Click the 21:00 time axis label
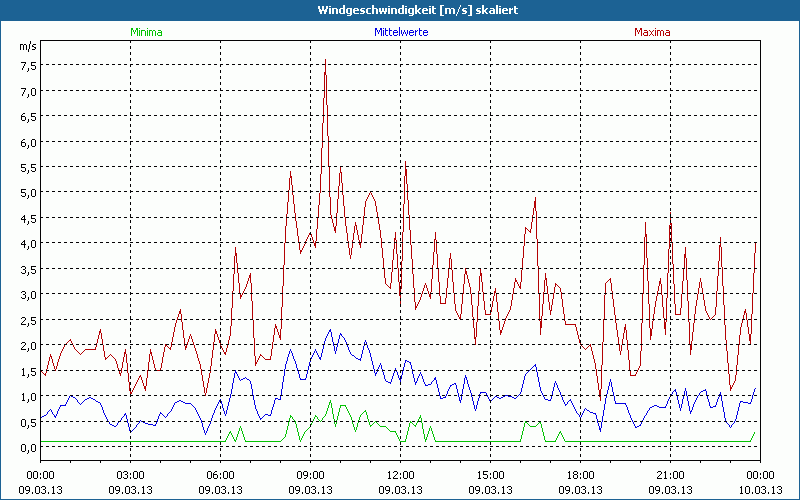Viewport: 800px width, 500px height. pos(670,474)
